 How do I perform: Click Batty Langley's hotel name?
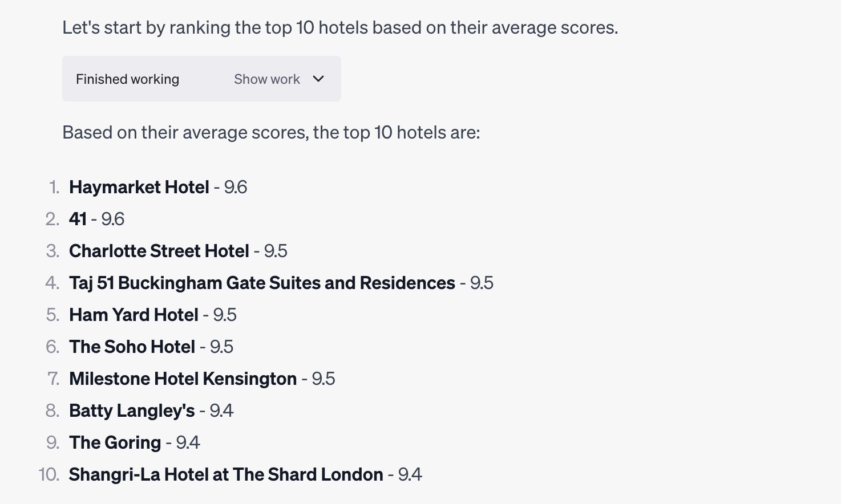(132, 410)
